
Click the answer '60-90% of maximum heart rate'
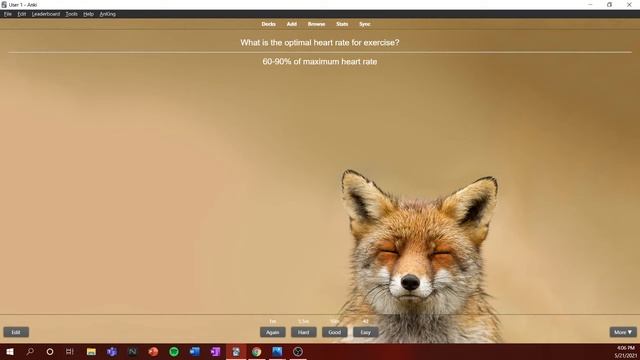click(320, 62)
